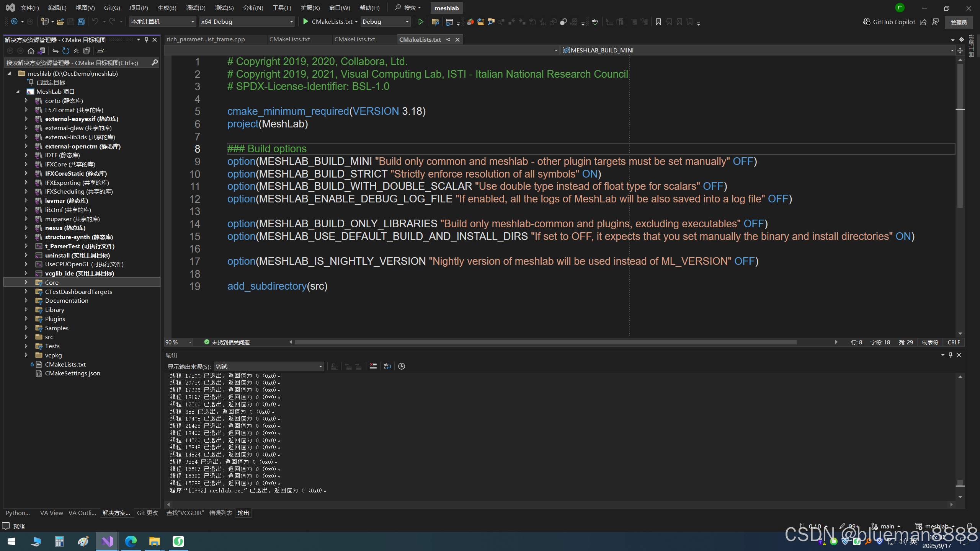The height and width of the screenshot is (551, 980).
Task: Switch to the VA View panel tab
Action: pos(52,513)
